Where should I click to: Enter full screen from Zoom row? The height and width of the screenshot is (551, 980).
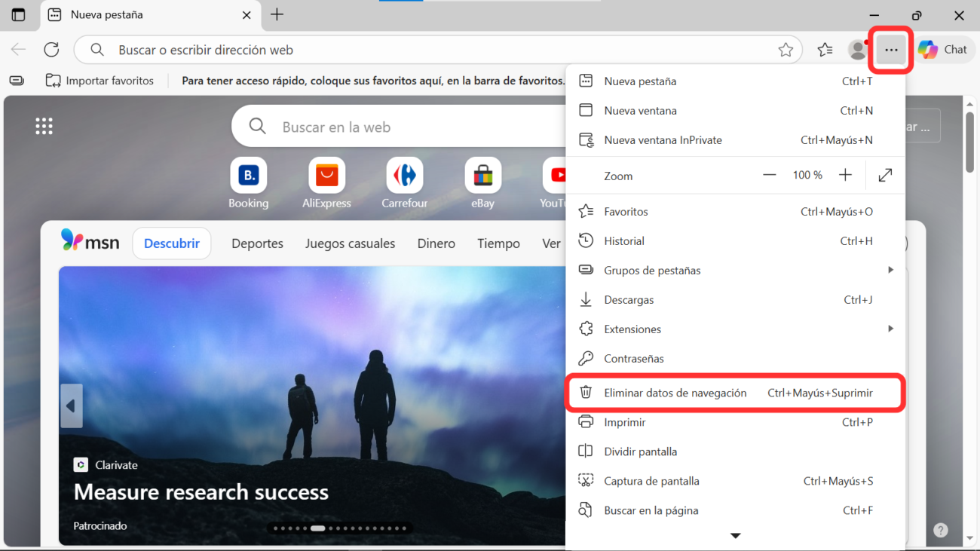point(885,176)
